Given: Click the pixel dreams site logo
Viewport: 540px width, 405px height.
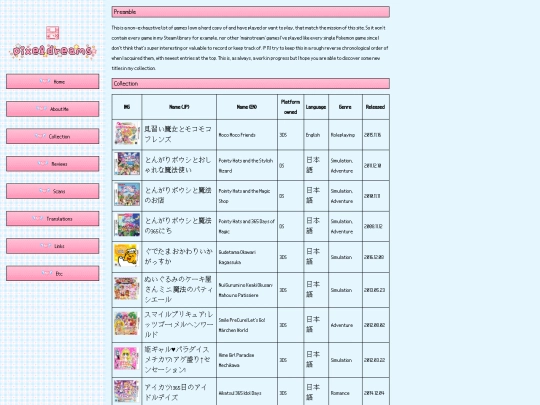Looking at the screenshot, I should point(52,51).
